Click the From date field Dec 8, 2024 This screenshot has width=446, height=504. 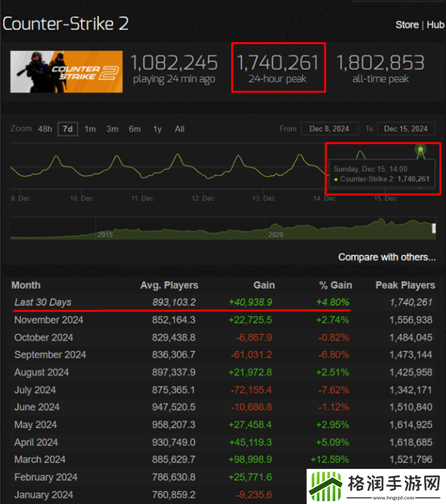click(x=329, y=129)
